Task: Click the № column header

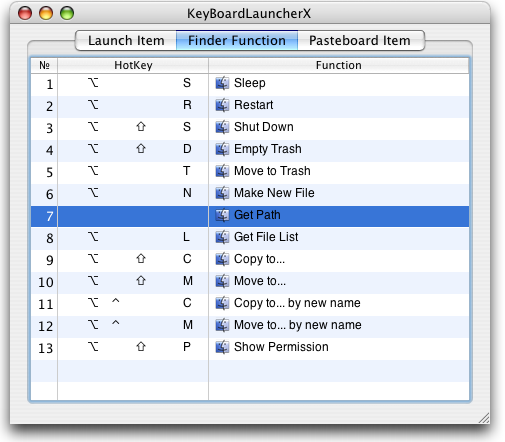Action: 44,65
